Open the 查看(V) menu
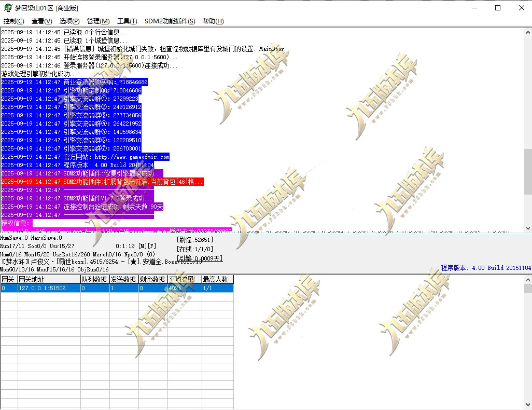This screenshot has width=532, height=410. (41, 21)
